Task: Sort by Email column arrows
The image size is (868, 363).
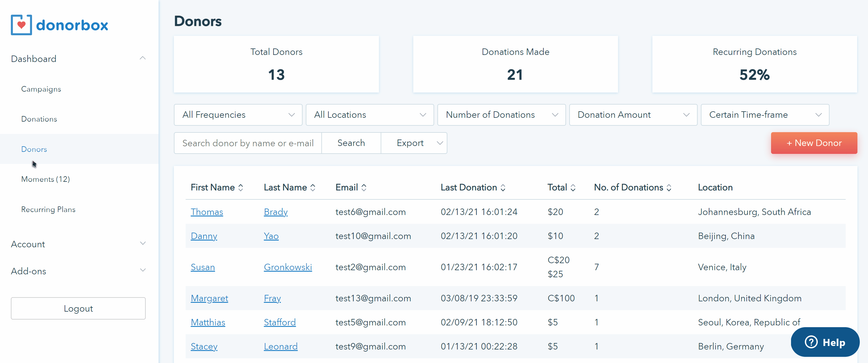Action: click(364, 188)
